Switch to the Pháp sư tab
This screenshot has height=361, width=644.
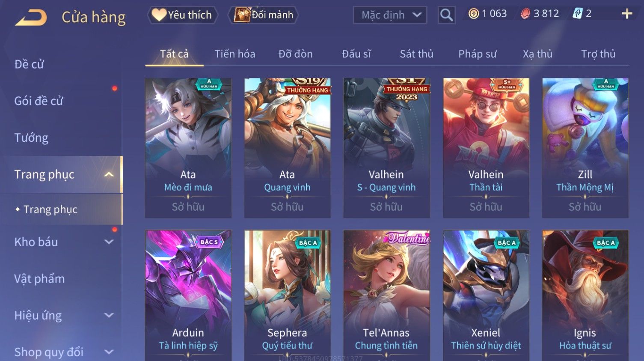tap(477, 54)
